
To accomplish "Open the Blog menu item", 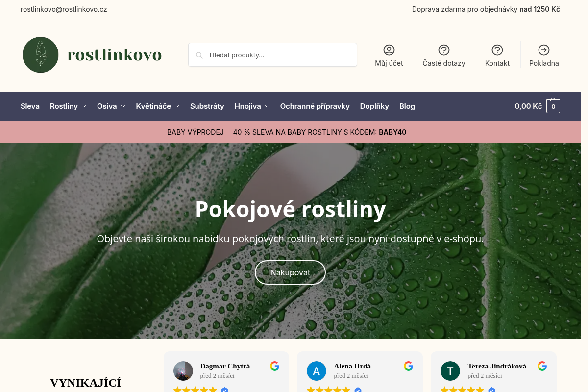I will (x=407, y=106).
